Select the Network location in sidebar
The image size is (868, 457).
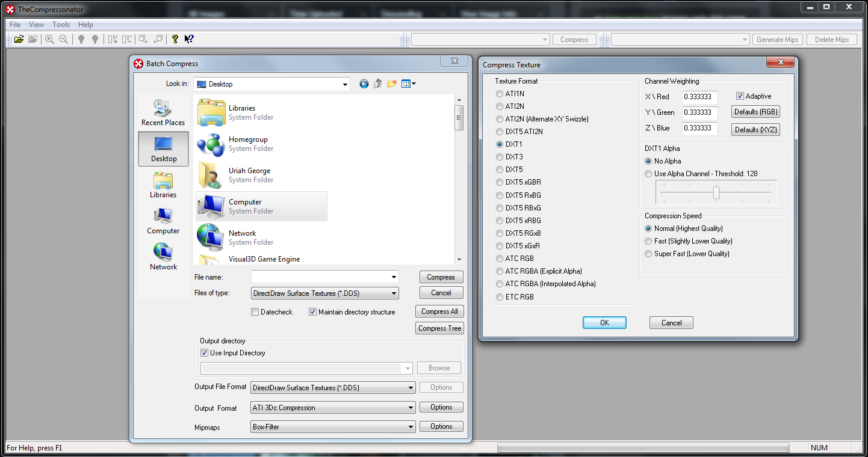click(x=163, y=257)
